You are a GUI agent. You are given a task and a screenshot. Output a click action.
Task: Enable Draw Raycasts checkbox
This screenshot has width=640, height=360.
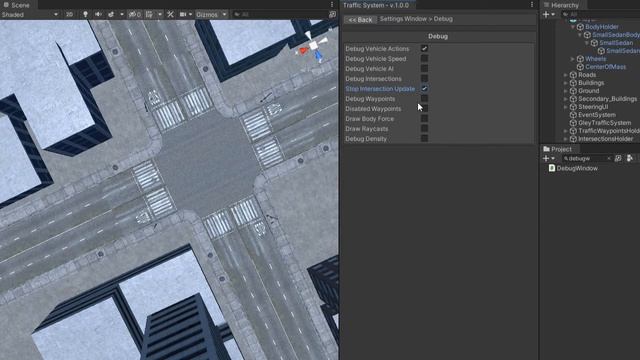[424, 129]
